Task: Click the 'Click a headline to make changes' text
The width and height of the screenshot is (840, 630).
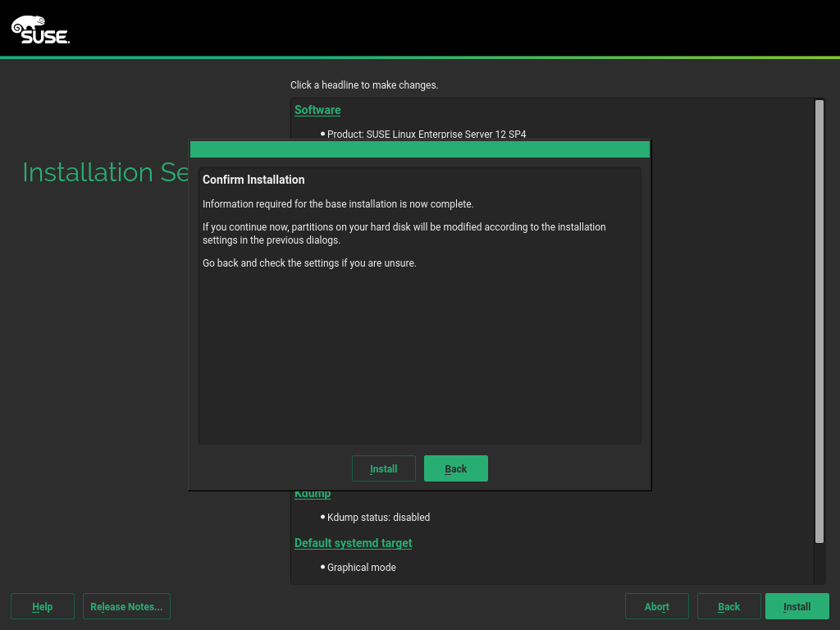Action: (364, 85)
